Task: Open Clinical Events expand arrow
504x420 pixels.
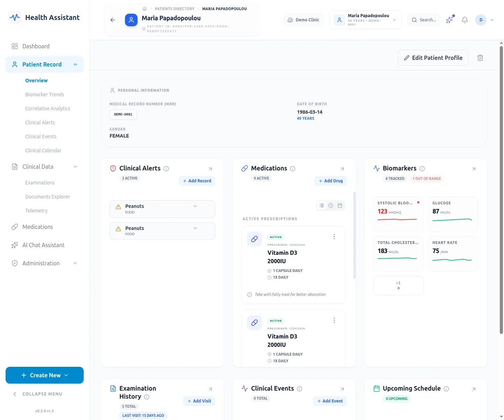Action: pyautogui.click(x=342, y=389)
